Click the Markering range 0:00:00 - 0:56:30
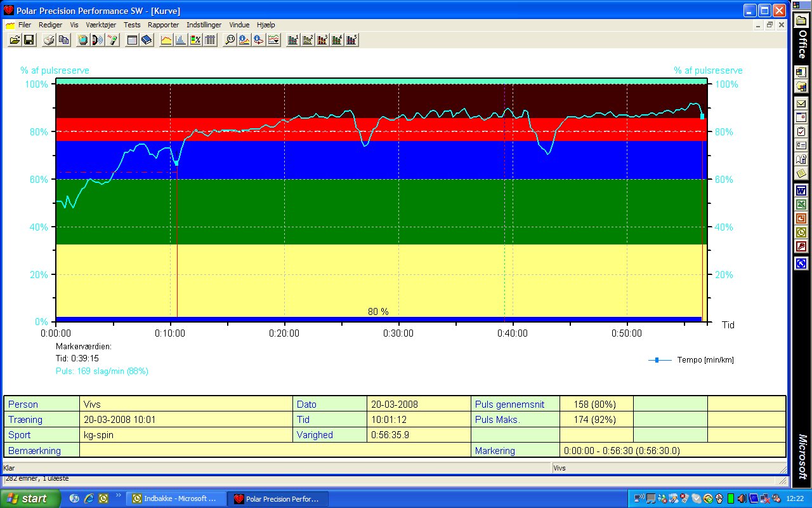This screenshot has height=508, width=812. coord(673,450)
